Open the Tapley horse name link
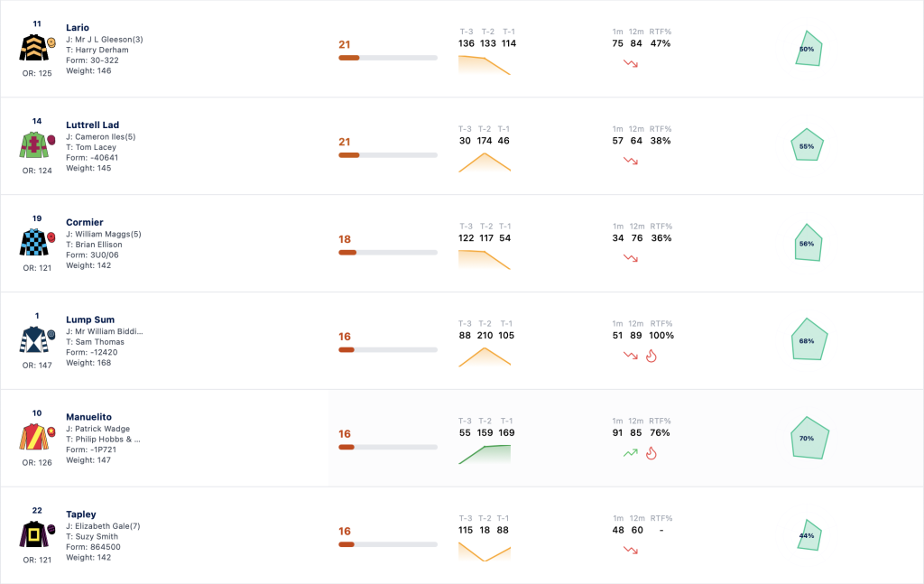 pos(80,514)
